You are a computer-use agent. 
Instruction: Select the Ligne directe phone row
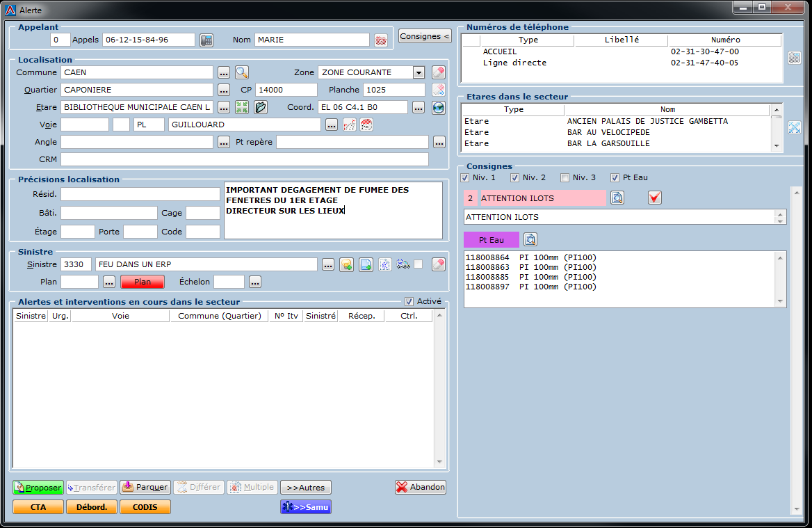coord(622,63)
